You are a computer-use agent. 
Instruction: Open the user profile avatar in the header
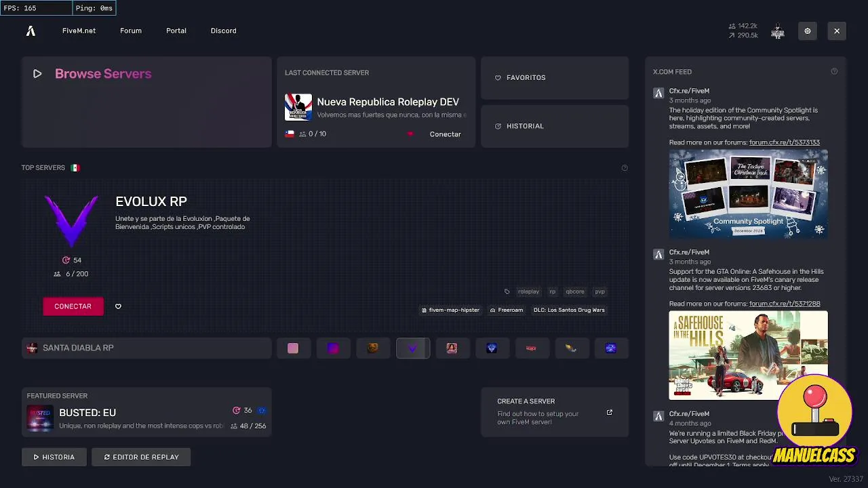click(x=778, y=31)
